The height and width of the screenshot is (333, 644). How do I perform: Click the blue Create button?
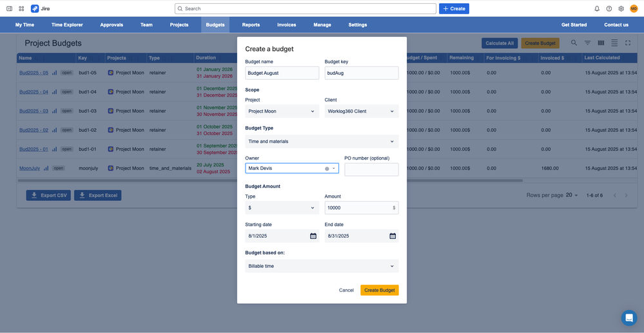click(454, 8)
